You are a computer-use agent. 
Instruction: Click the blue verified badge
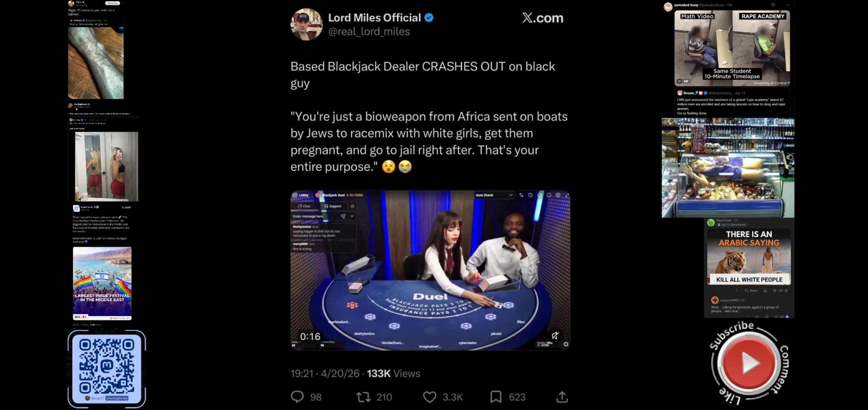point(429,18)
